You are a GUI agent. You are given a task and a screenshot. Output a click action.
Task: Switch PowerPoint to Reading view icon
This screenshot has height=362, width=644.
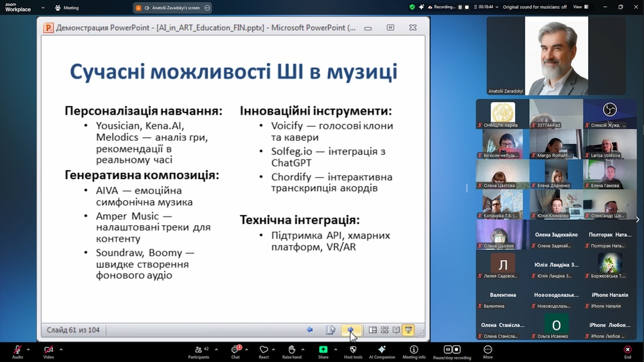tap(396, 330)
